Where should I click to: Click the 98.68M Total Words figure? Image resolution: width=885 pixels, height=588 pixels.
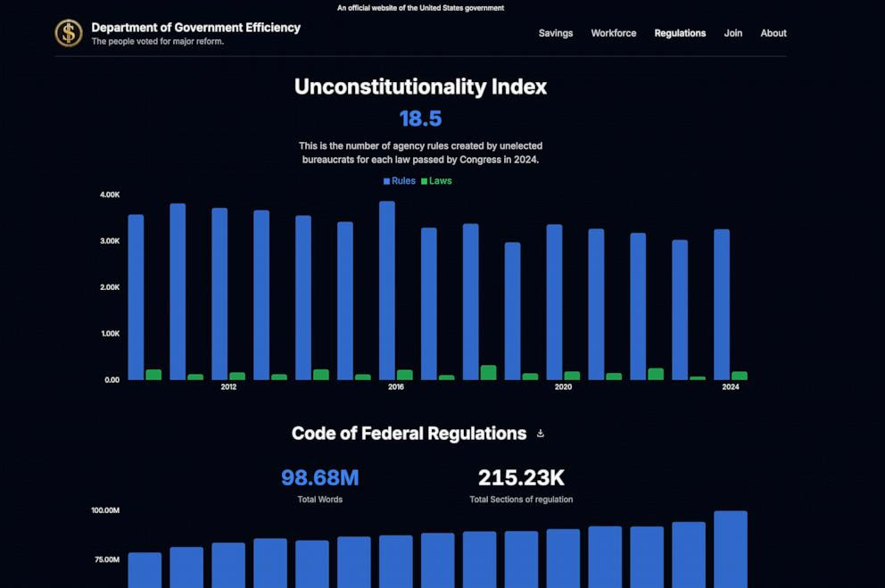pyautogui.click(x=319, y=478)
